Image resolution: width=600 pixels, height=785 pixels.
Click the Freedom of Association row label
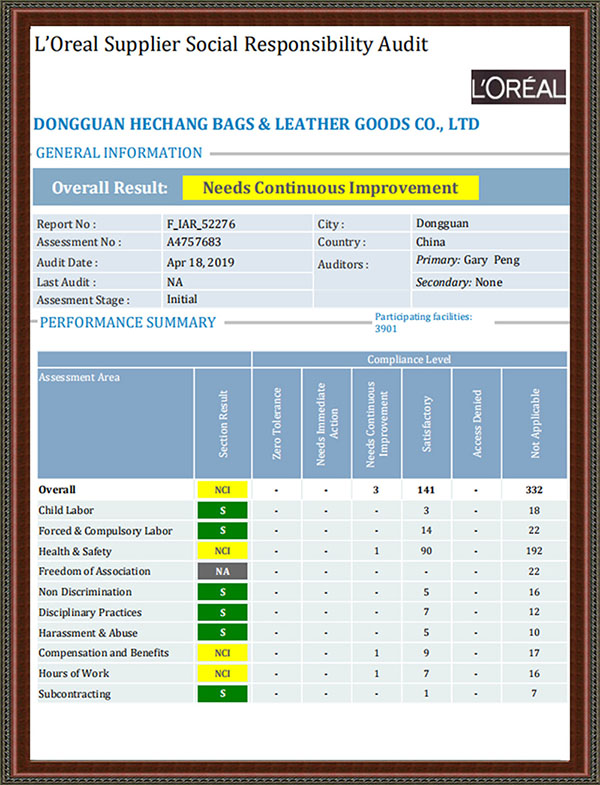point(94,571)
